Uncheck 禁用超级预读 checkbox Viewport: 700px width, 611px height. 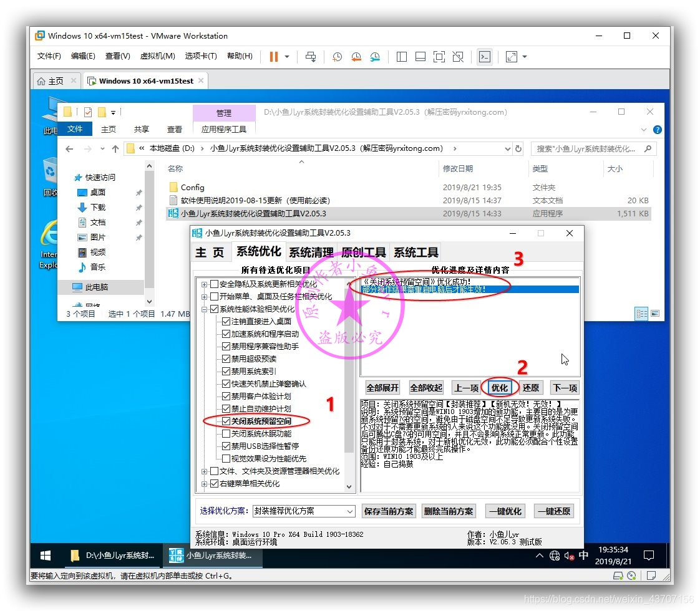(226, 359)
